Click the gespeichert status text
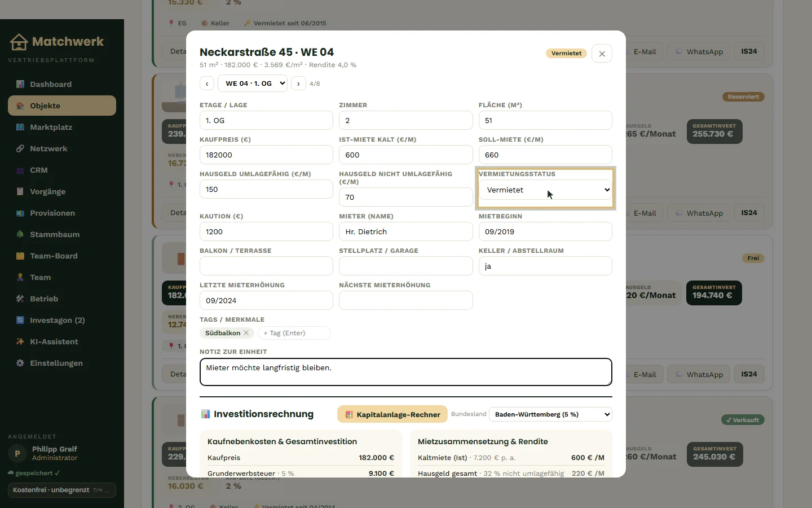The width and height of the screenshot is (812, 508). pyautogui.click(x=34, y=473)
